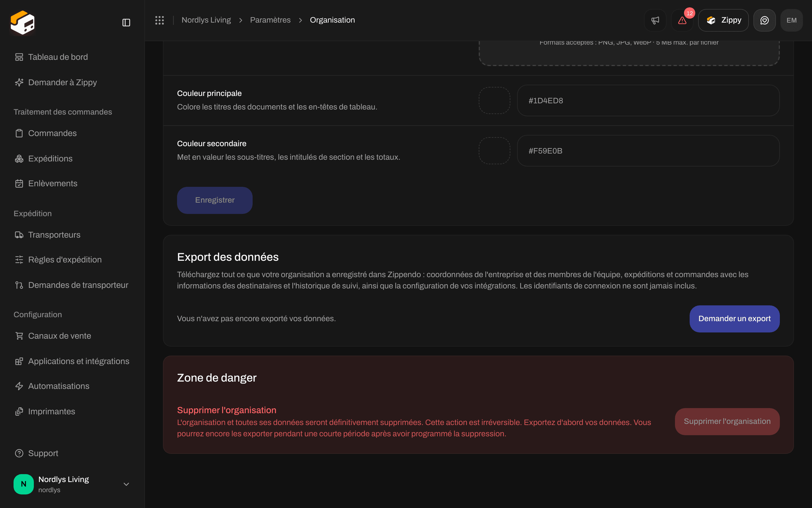The width and height of the screenshot is (812, 508).
Task: View alerts with 12 notifications badge
Action: tap(682, 20)
